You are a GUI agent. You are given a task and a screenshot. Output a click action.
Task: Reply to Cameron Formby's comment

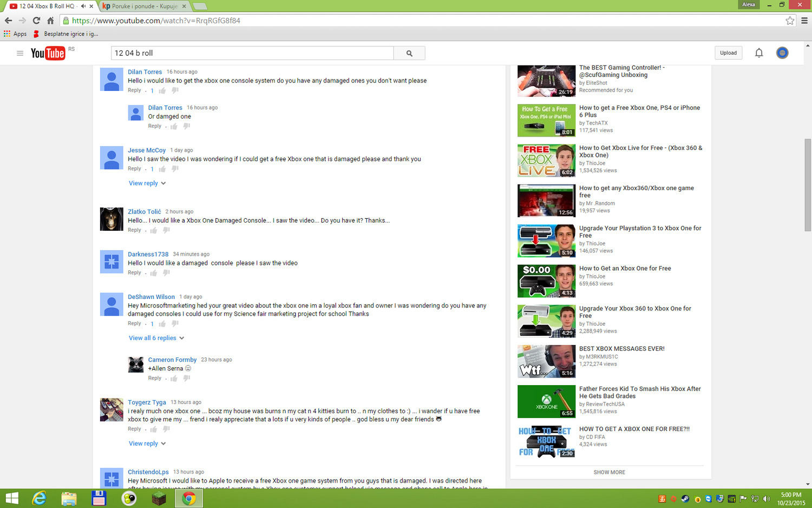pos(155,378)
